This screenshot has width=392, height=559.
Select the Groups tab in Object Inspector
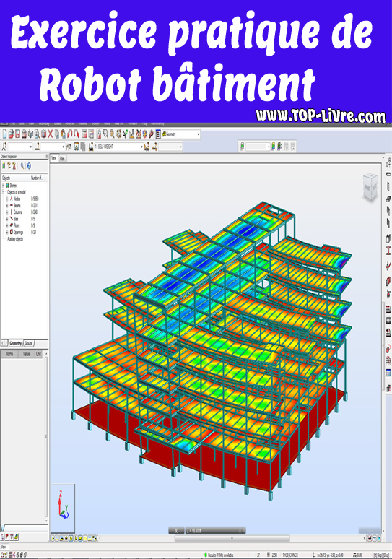(28, 343)
